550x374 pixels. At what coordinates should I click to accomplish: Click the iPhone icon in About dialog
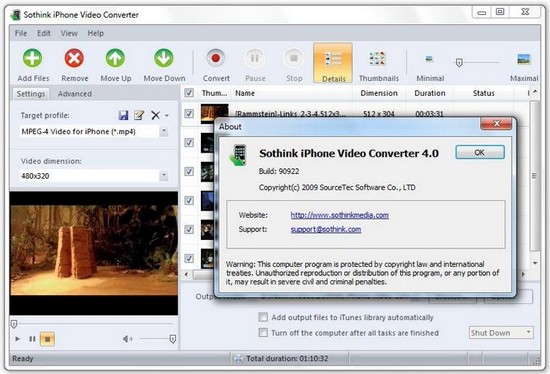coord(239,155)
